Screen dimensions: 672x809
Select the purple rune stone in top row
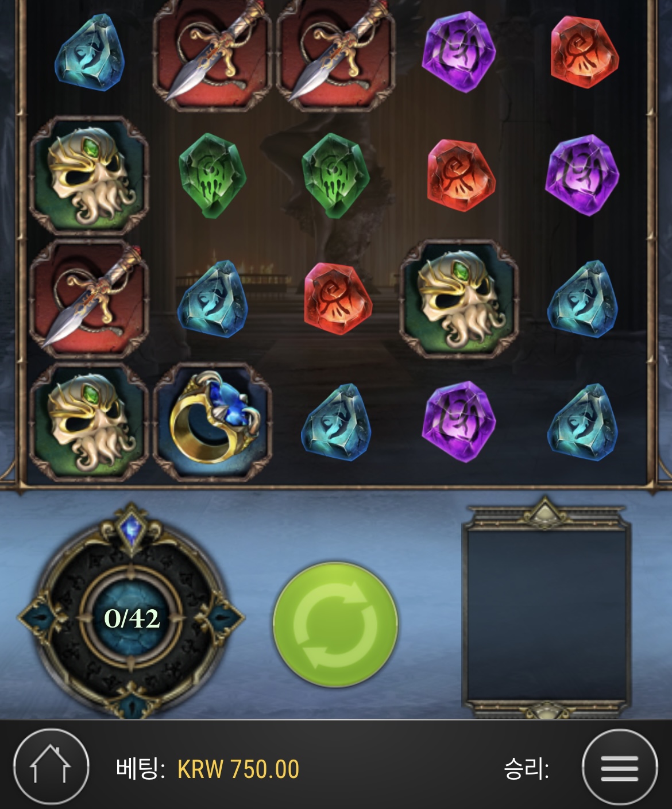(459, 52)
